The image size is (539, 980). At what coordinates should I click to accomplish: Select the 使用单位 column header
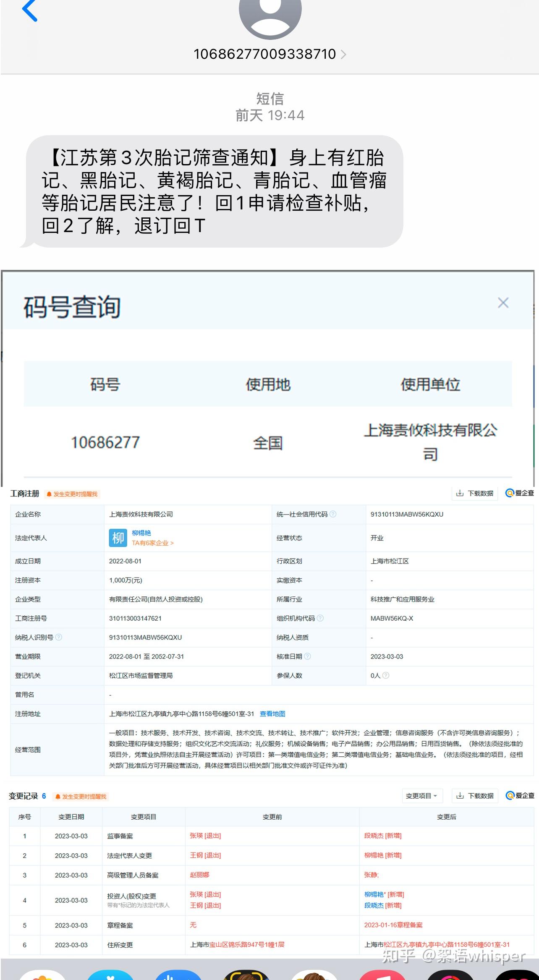430,384
